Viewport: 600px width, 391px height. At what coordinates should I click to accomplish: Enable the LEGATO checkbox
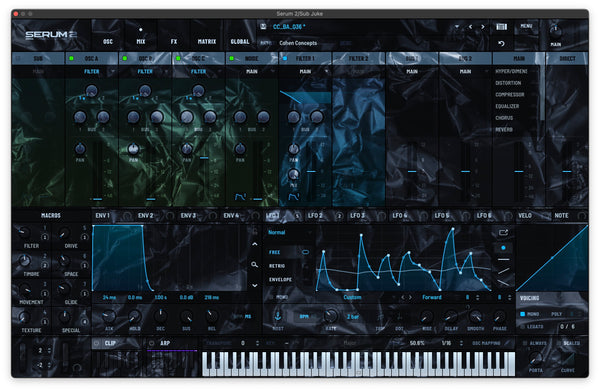click(523, 327)
